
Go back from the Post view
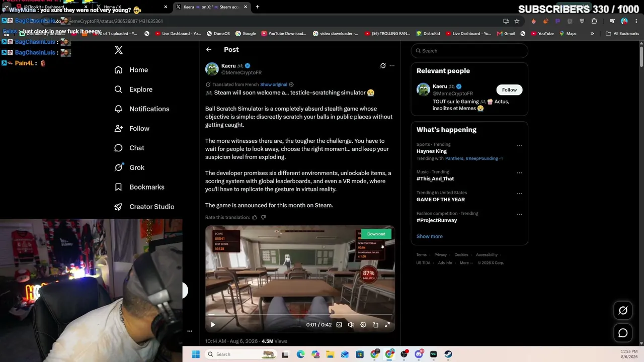209,50
